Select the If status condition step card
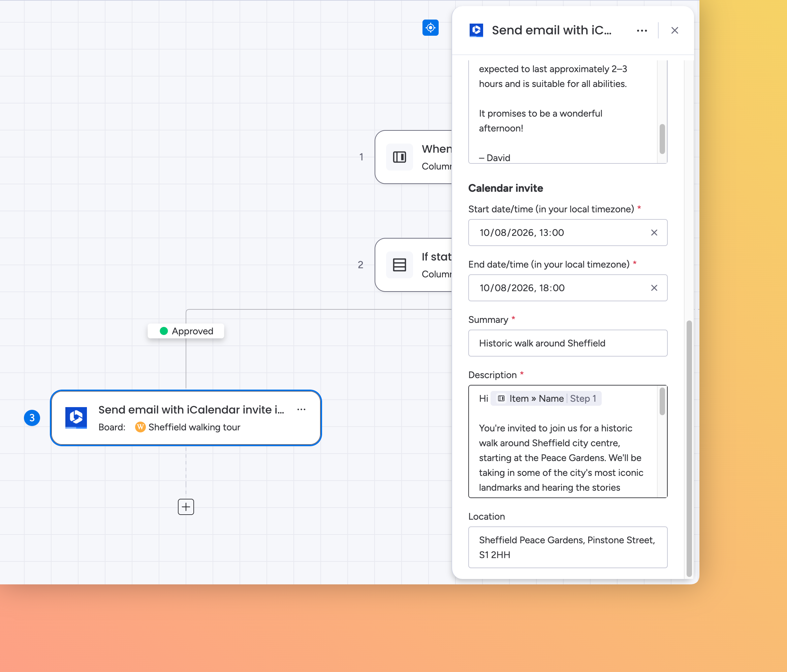Viewport: 787px width, 672px height. click(414, 265)
